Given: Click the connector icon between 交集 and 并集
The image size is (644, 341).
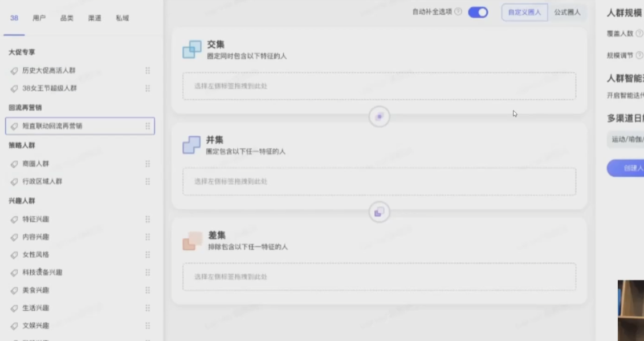Looking at the screenshot, I should 379,117.
